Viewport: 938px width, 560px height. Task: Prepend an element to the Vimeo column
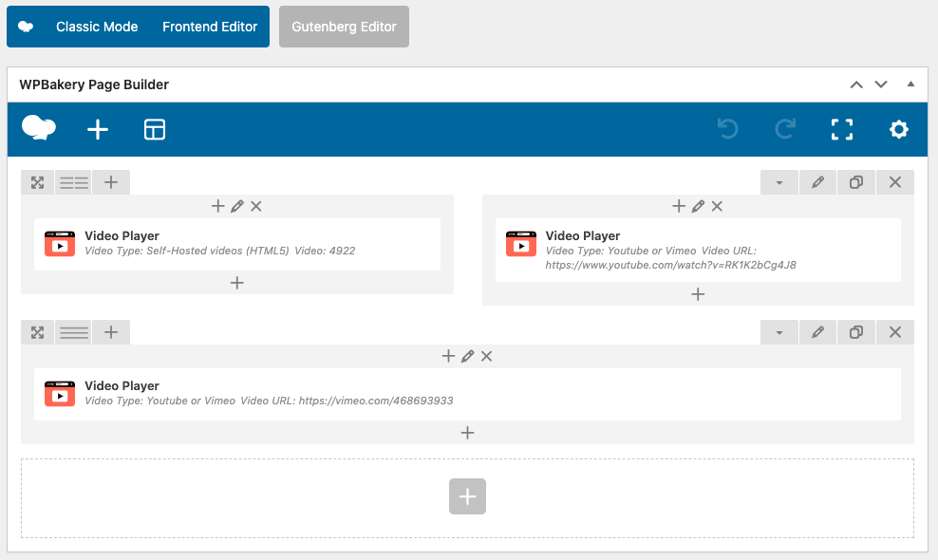(448, 357)
